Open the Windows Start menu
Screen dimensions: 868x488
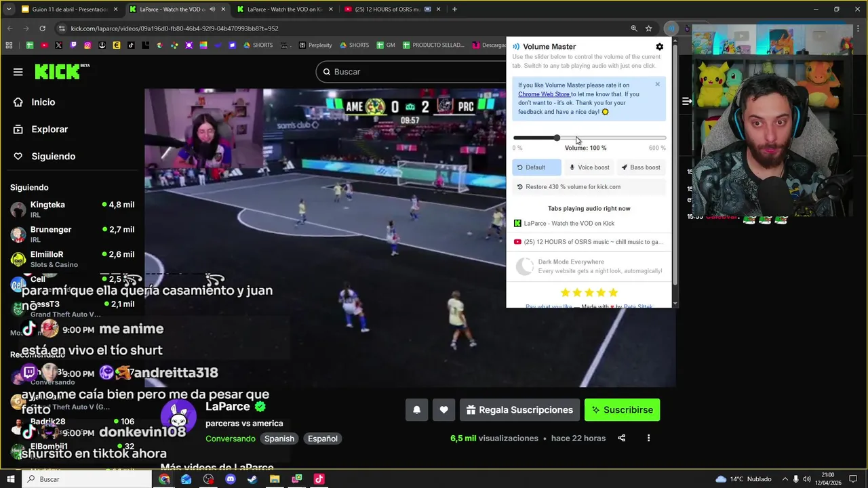pyautogui.click(x=11, y=479)
